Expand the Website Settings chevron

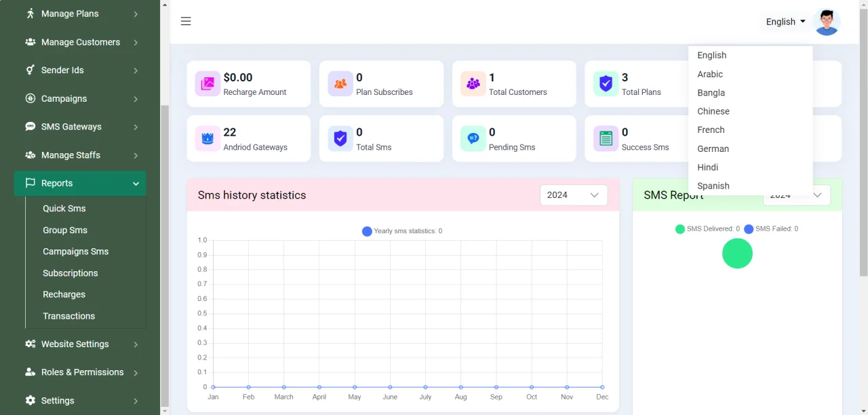[x=136, y=344]
